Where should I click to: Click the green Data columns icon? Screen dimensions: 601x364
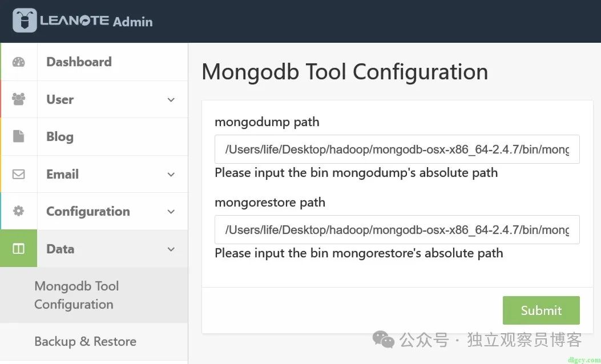pyautogui.click(x=18, y=249)
